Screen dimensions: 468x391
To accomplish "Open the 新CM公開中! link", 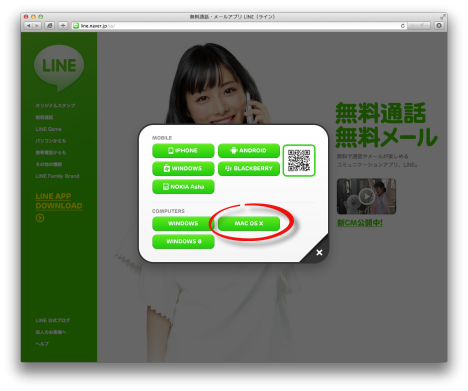I will point(360,223).
